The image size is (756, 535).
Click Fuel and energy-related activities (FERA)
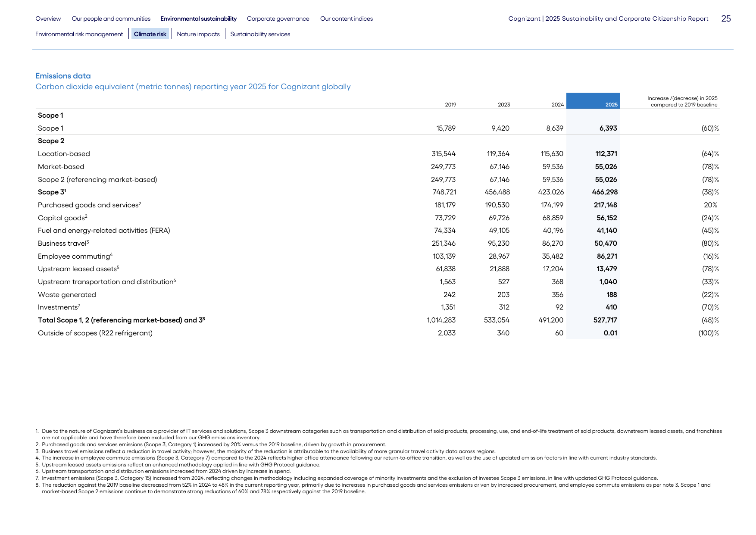104,231
